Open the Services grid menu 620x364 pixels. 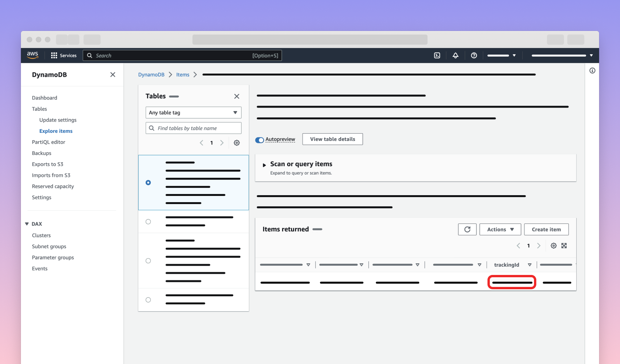pyautogui.click(x=54, y=55)
